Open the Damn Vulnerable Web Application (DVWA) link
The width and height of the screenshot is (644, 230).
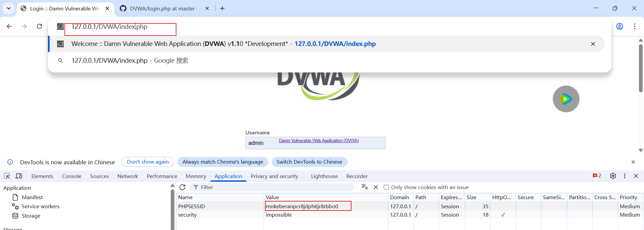click(319, 140)
